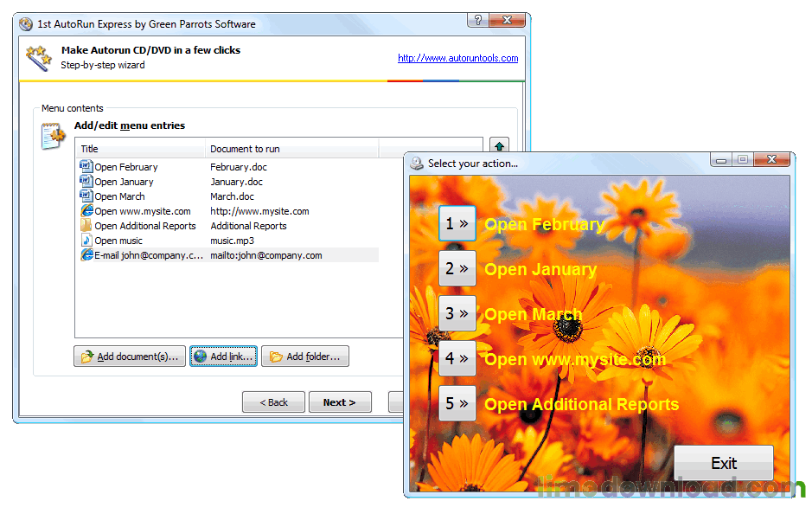Click the folder icon beside Open Additional Reports
The height and width of the screenshot is (514, 812).
[x=86, y=225]
